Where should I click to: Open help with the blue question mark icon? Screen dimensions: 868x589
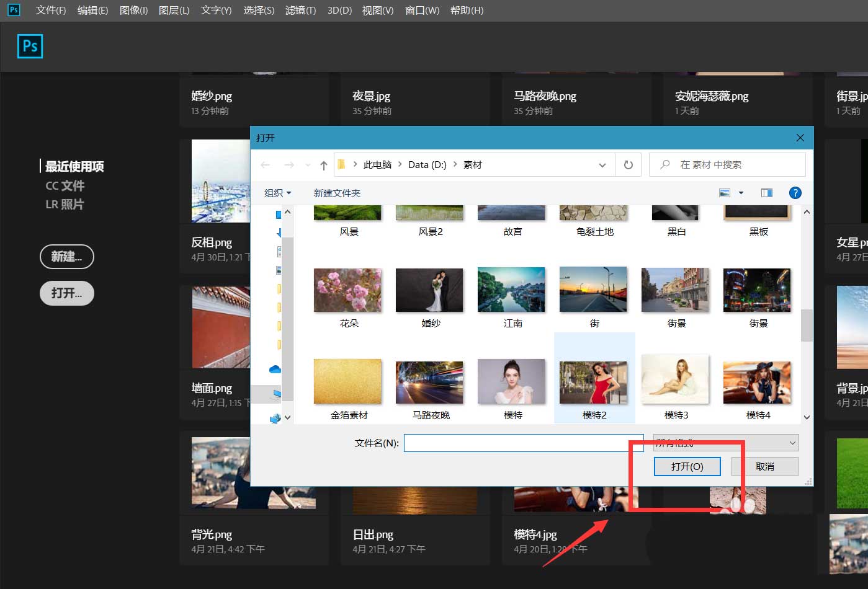(795, 193)
